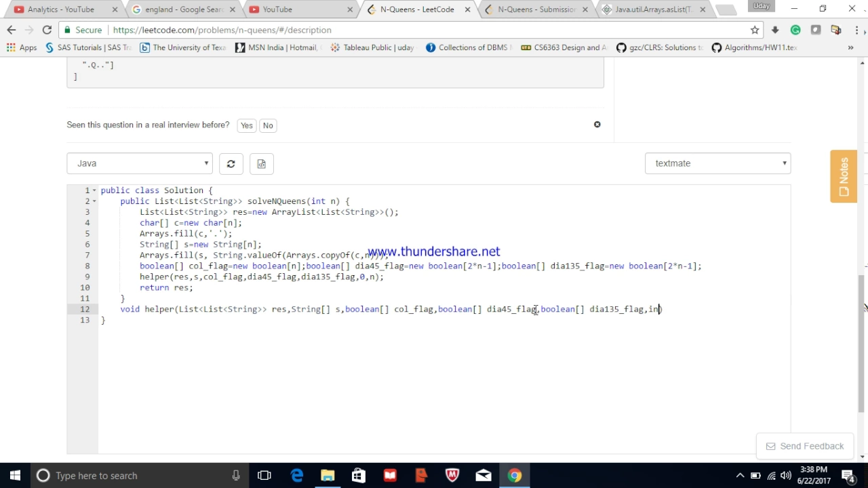Screen dimensions: 868x488
Task: Open the Apps bookmarks shortcut
Action: coord(22,47)
